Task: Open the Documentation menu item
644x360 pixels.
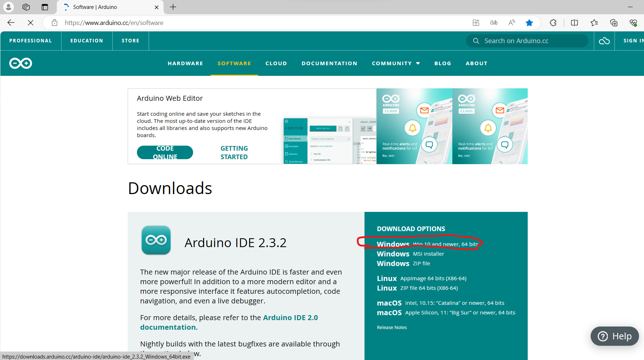Action: click(x=329, y=63)
